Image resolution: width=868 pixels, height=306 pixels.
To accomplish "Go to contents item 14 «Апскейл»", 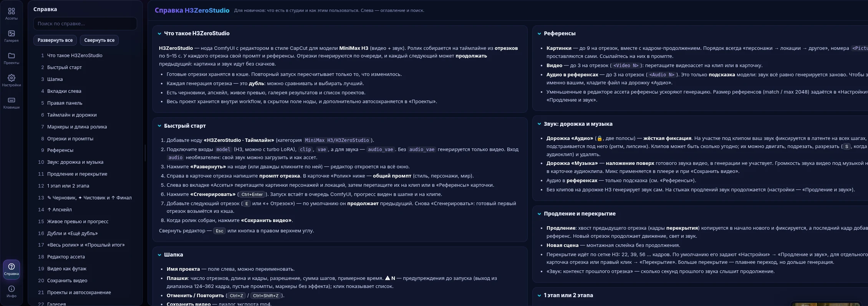I will click(85, 210).
